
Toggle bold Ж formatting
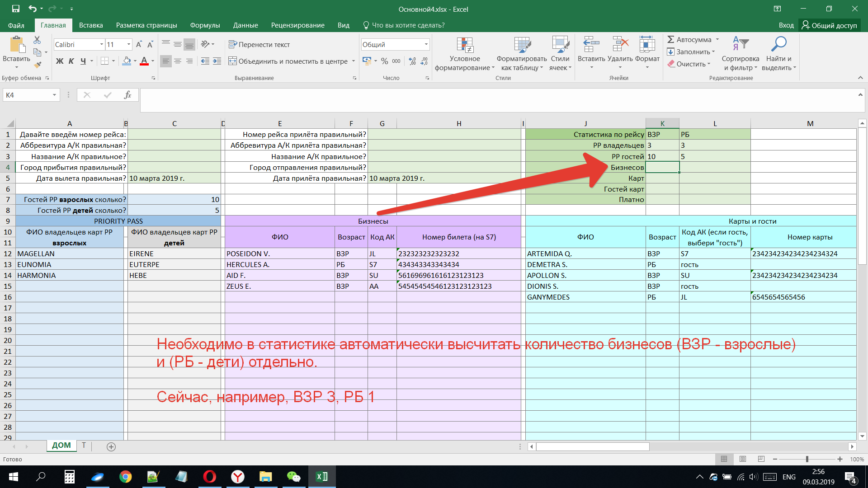coord(60,61)
